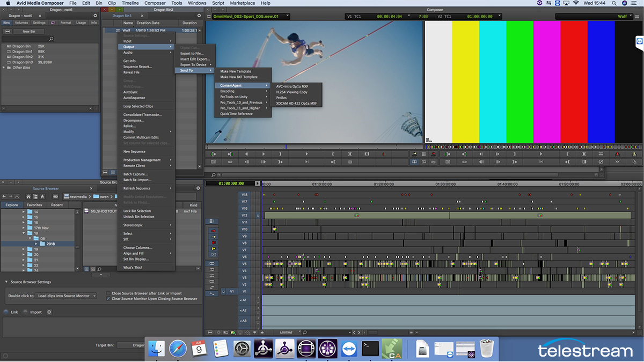Open the Timeline menu in the menu bar
644x362 pixels.
click(x=130, y=3)
